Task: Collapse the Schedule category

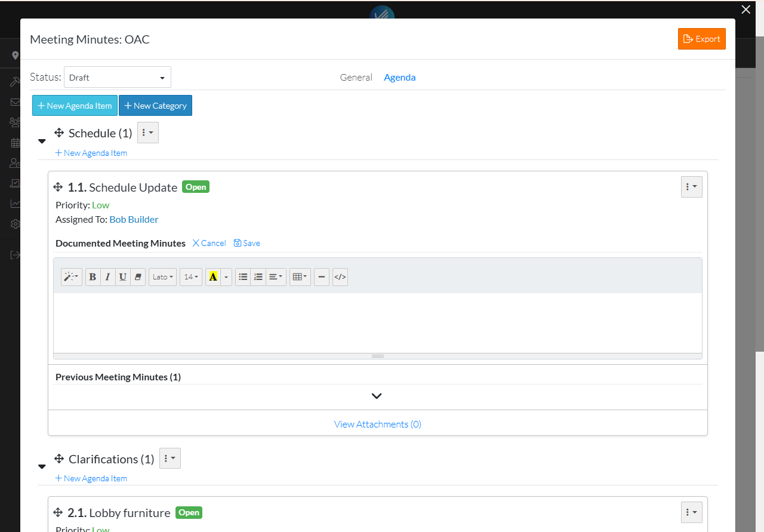Action: 42,142
